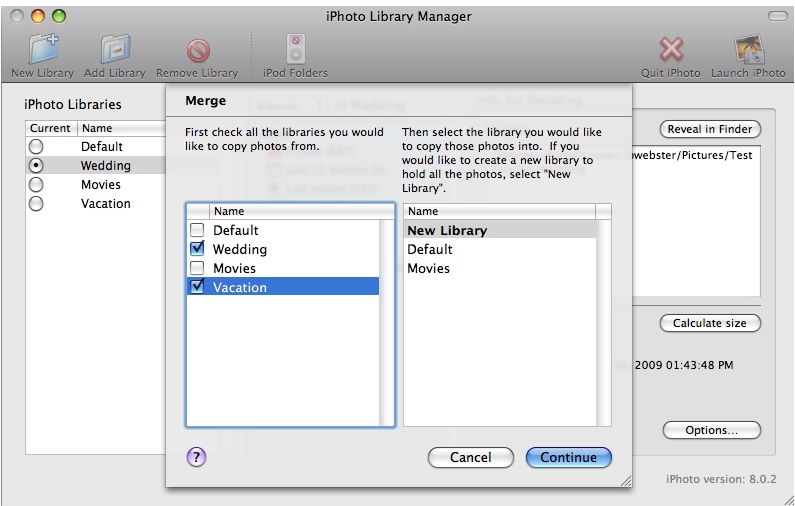Click the Launch iPhoto icon

click(748, 50)
